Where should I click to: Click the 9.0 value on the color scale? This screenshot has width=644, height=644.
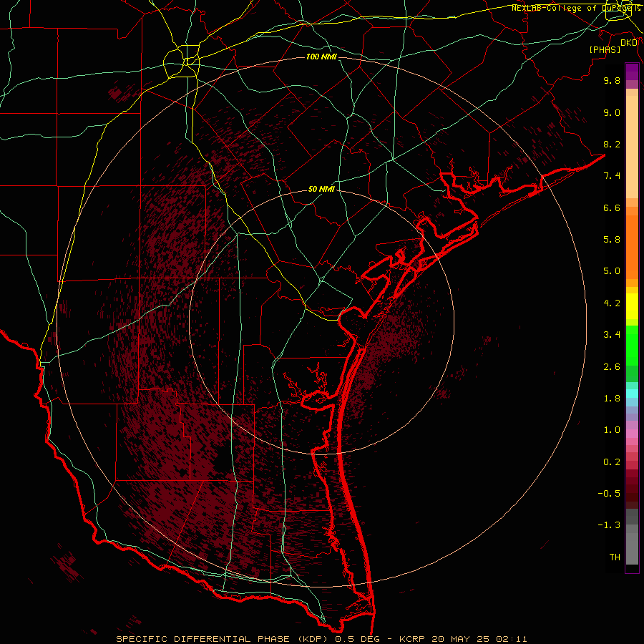[x=612, y=112]
